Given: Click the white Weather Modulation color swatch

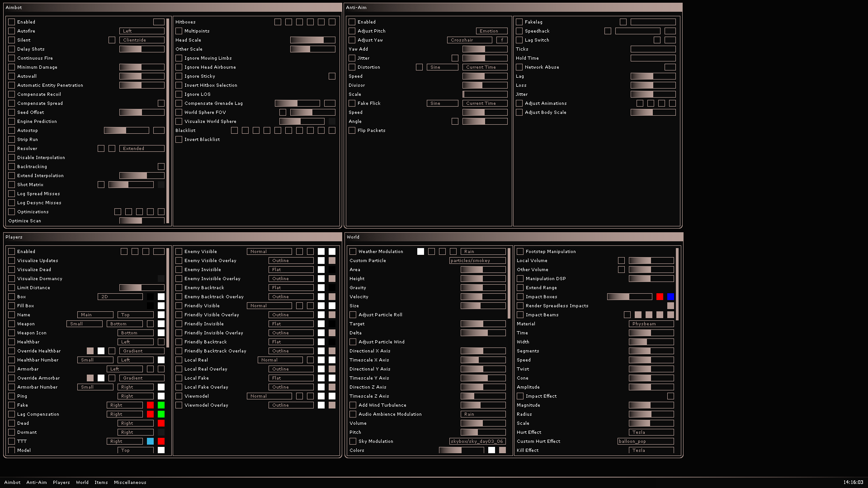Looking at the screenshot, I should point(420,252).
